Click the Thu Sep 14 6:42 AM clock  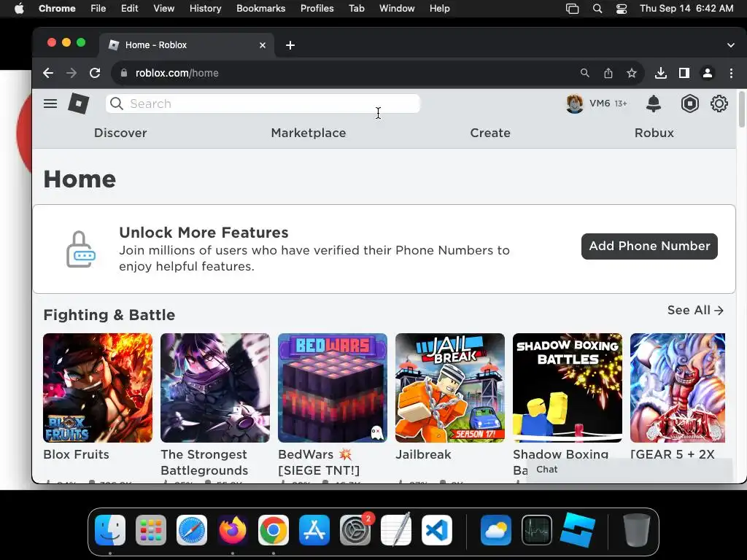coord(686,9)
